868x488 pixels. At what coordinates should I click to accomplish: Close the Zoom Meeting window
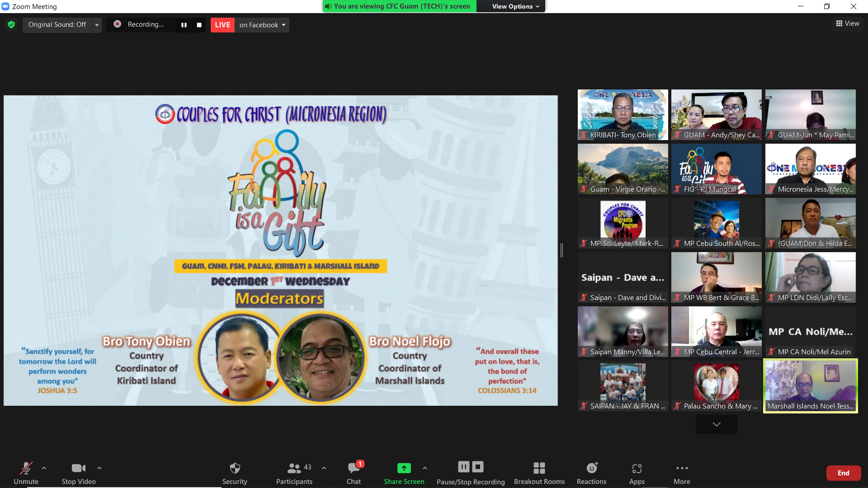click(854, 6)
